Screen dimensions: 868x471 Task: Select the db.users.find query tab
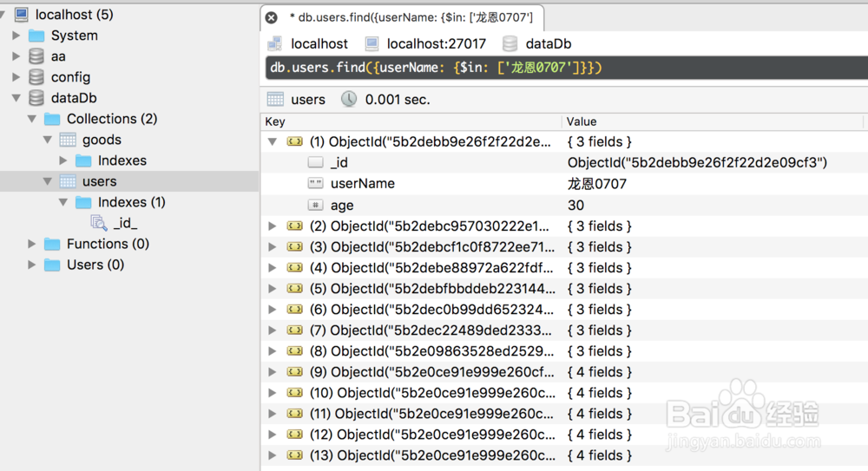pos(403,17)
